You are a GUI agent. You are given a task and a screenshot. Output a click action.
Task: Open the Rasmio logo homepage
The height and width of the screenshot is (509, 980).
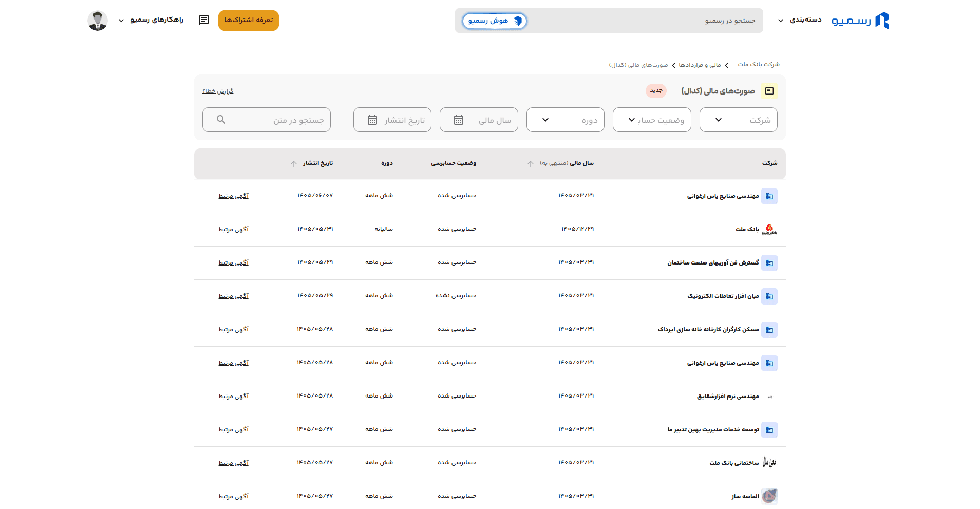coord(860,20)
